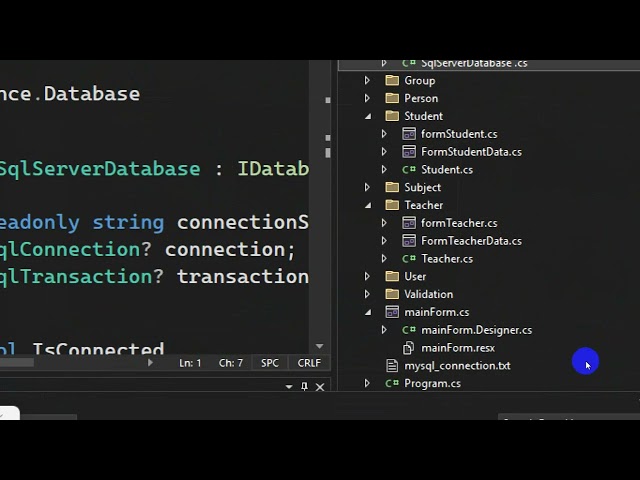640x480 pixels.
Task: Click the Student folder icon
Action: point(392,116)
